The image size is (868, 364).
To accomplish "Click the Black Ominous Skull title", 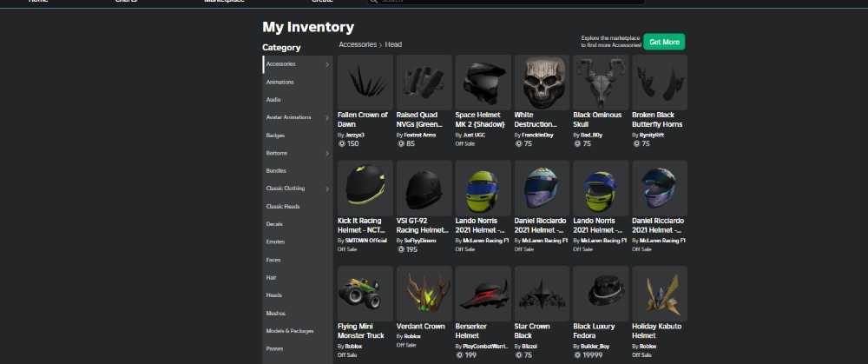I will pos(597,120).
